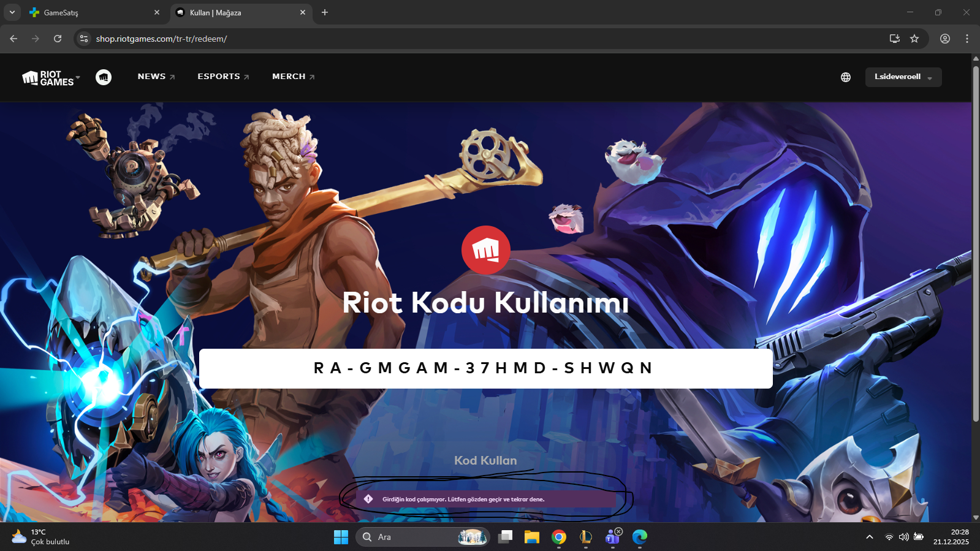Click the warning icon in the error message

click(368, 499)
